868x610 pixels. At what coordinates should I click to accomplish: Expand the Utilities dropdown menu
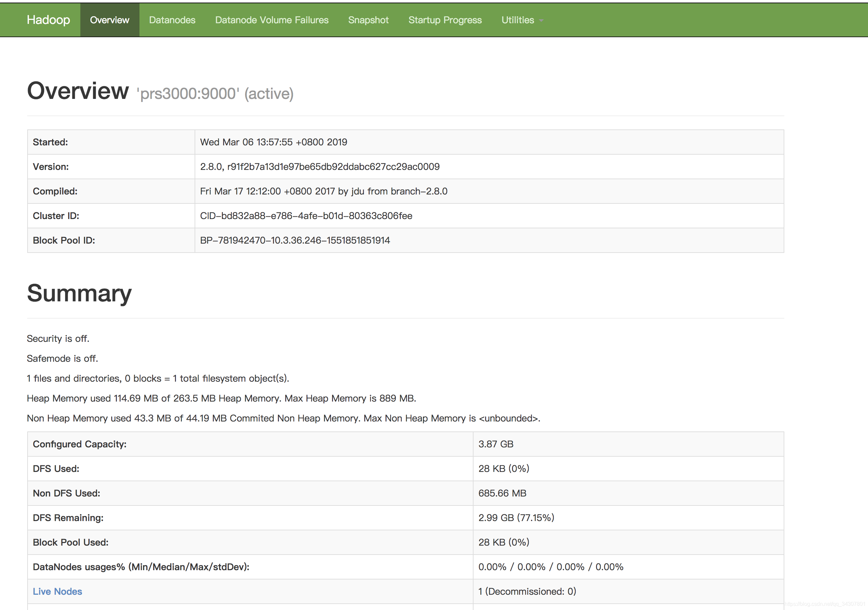pos(522,20)
